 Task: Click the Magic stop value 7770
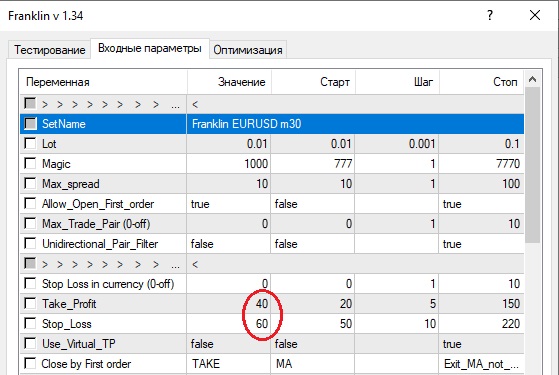[481, 164]
